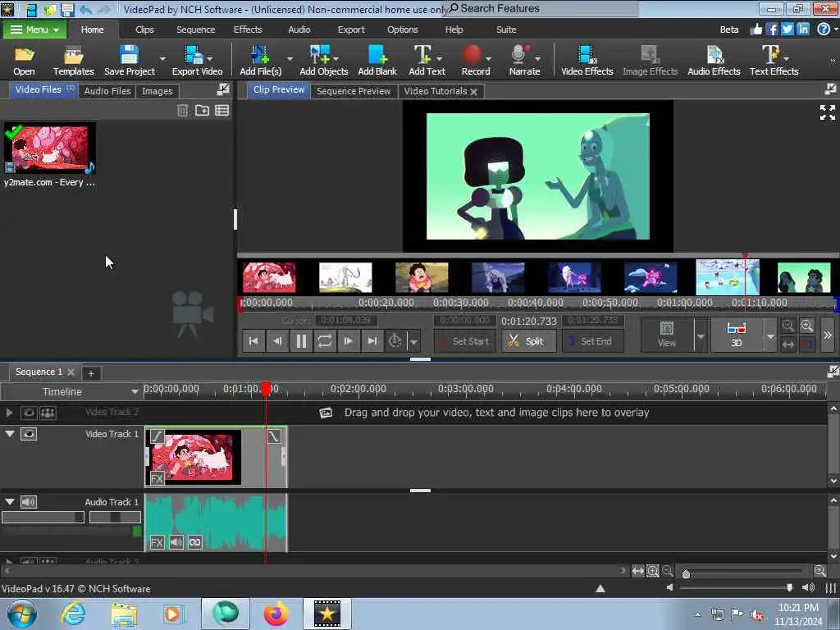The image size is (840, 630).
Task: Click the fade-out transition icon on clip
Action: (274, 436)
